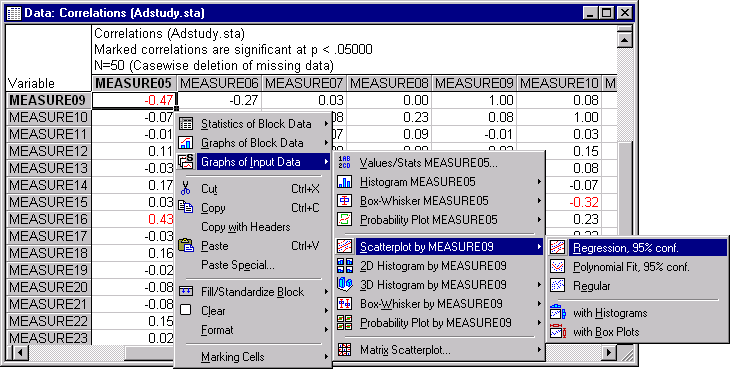Click the Box-Whisker by MEASURE09 icon
Image resolution: width=730 pixels, height=369 pixels.
[345, 303]
